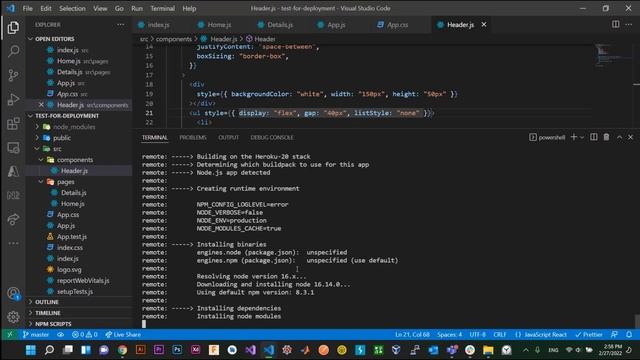This screenshot has width=640, height=360.
Task: Kill terminal with trash icon
Action: click(607, 137)
